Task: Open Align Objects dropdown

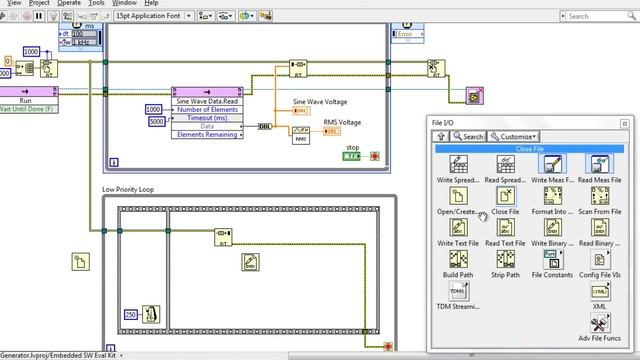Action: tap(205, 16)
